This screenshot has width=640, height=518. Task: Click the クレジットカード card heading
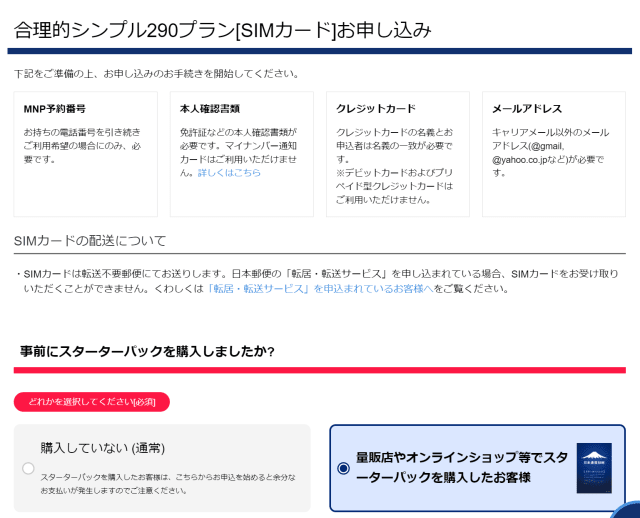pyautogui.click(x=376, y=109)
